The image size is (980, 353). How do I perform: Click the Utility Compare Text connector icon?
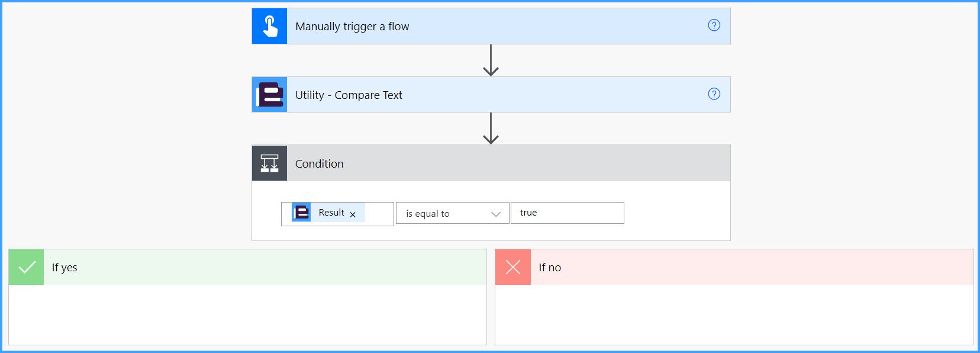pos(269,95)
